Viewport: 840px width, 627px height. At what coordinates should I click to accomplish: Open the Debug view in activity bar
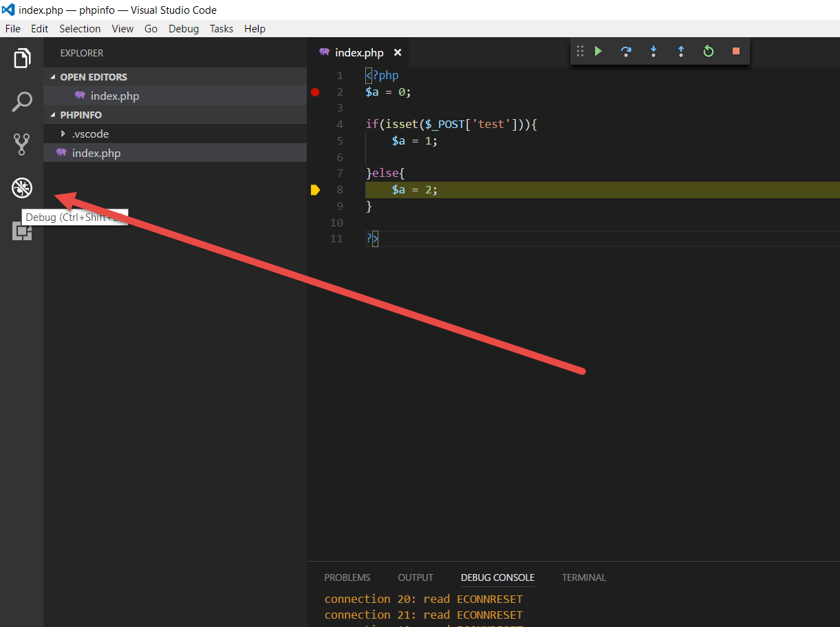pos(22,187)
